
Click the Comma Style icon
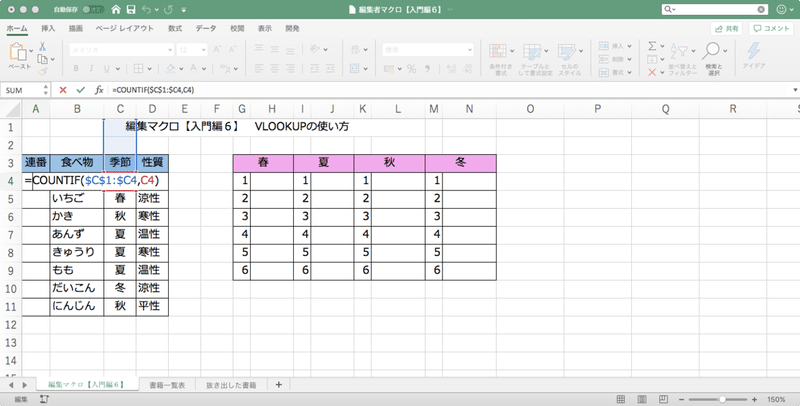point(428,68)
